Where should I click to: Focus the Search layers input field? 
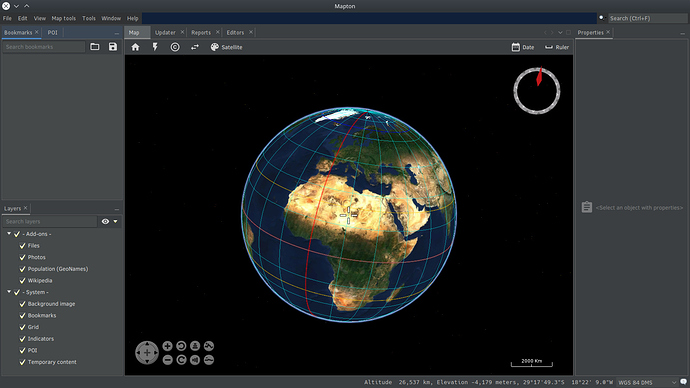(x=50, y=221)
